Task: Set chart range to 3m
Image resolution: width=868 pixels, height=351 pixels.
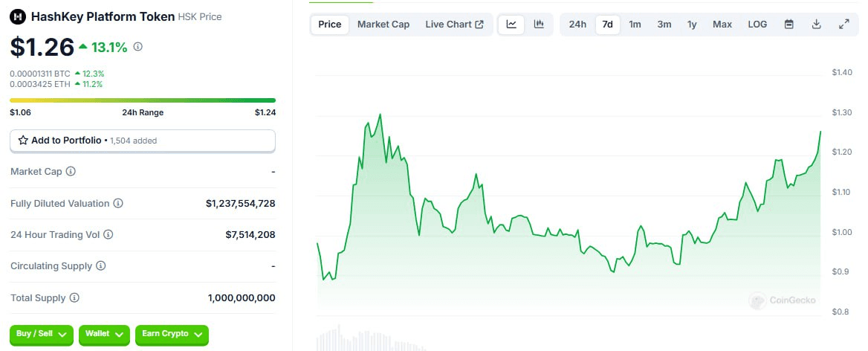Action: click(x=664, y=25)
